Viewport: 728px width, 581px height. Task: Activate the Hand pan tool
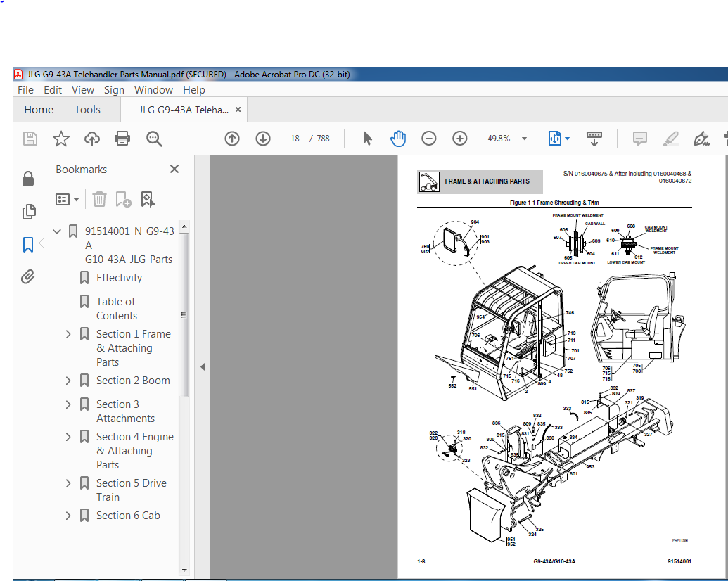click(398, 139)
